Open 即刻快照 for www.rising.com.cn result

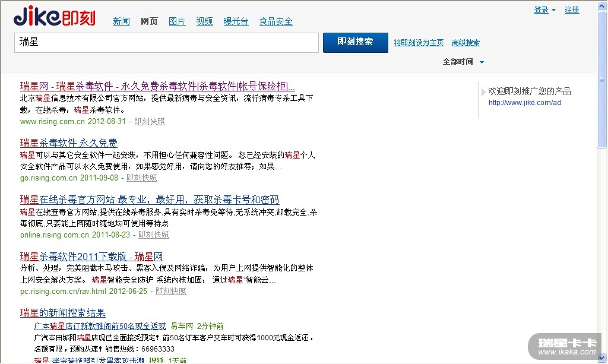tap(149, 121)
